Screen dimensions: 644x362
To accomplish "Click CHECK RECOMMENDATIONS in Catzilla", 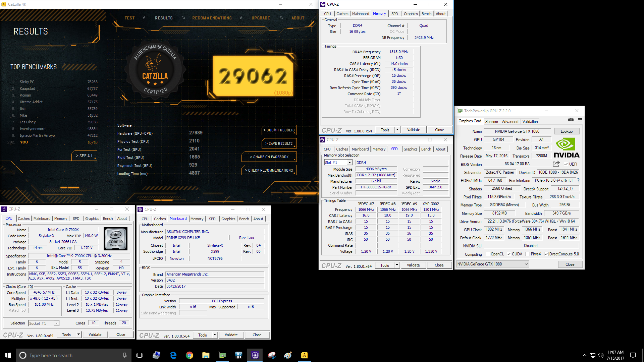I will tap(269, 170).
